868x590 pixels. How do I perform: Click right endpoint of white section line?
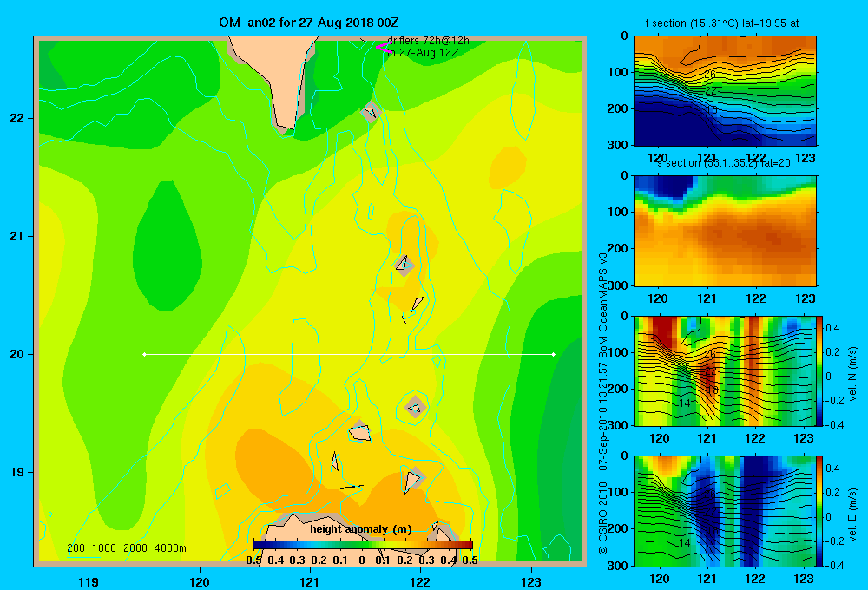(553, 354)
